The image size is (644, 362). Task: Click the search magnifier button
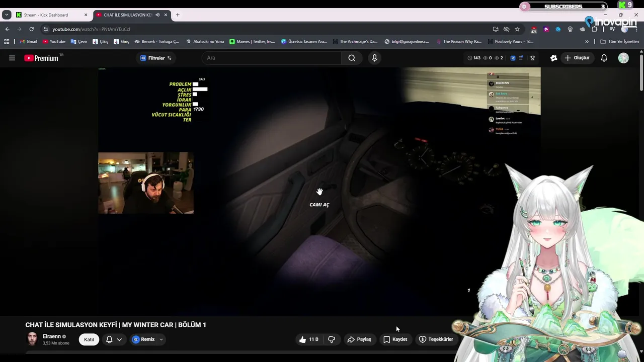[352, 58]
